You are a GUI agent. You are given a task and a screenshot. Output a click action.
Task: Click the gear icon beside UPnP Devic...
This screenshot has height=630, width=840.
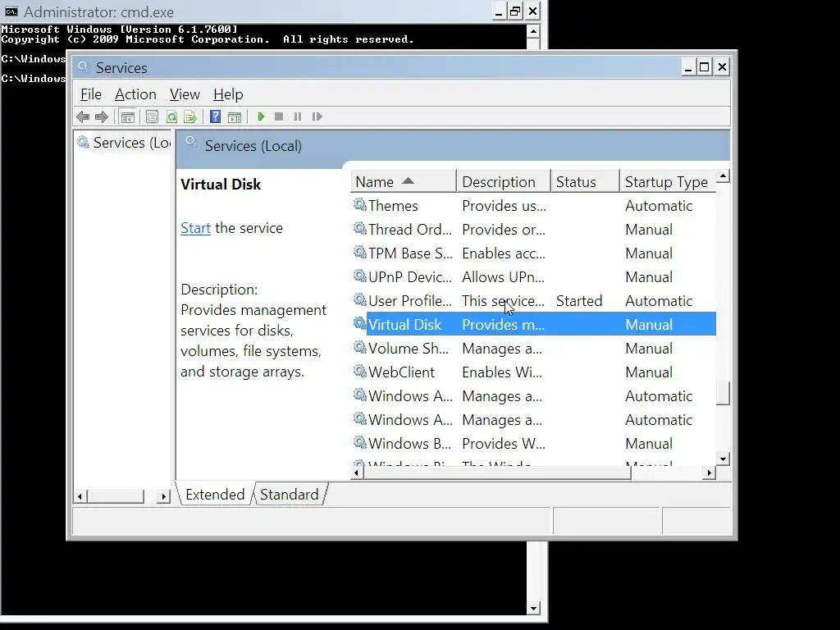coord(359,276)
